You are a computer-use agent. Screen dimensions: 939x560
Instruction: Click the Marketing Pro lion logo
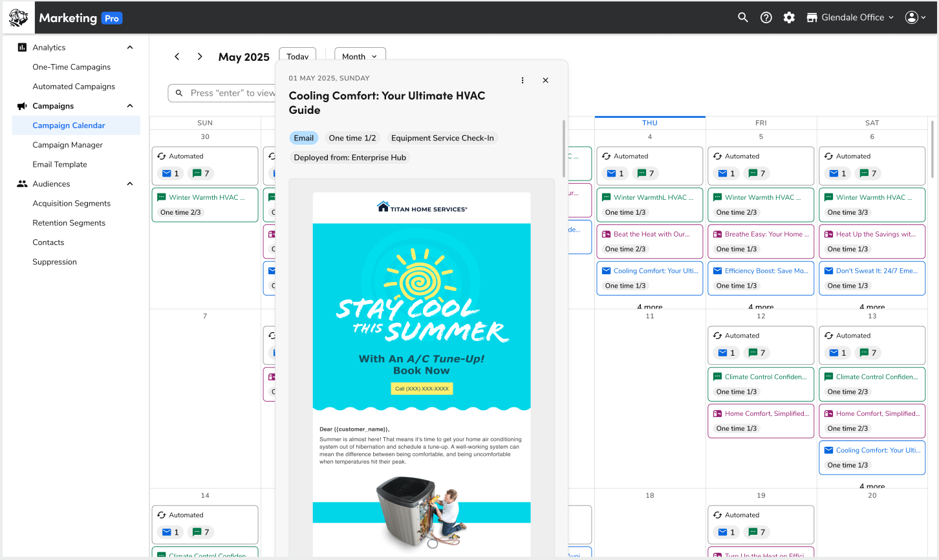click(18, 17)
